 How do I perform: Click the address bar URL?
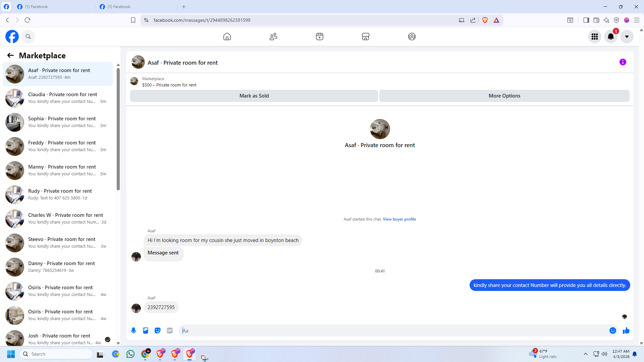point(202,20)
